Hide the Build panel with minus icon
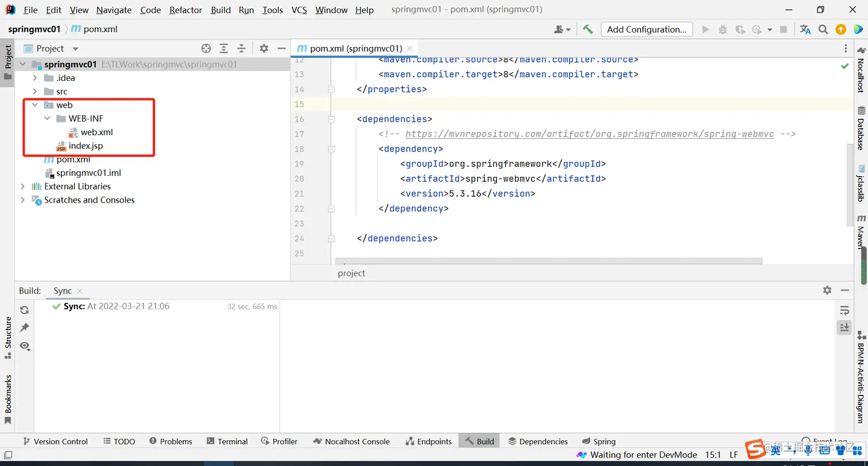868x466 pixels. coord(844,290)
